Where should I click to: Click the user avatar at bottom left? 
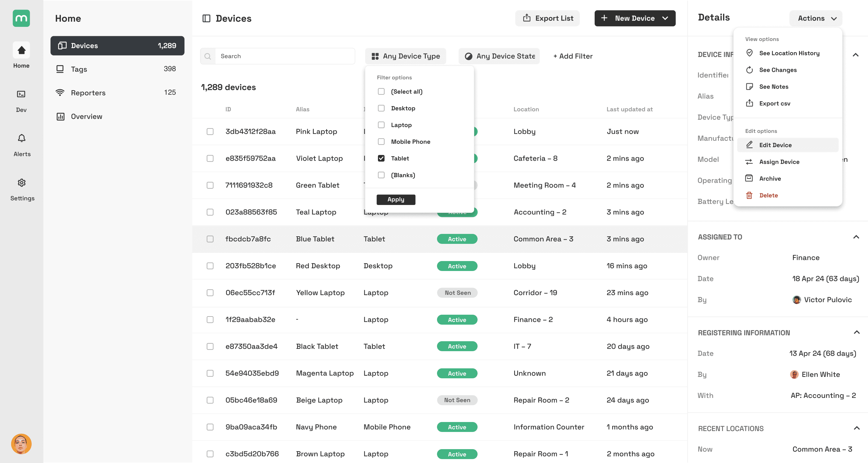[21, 444]
